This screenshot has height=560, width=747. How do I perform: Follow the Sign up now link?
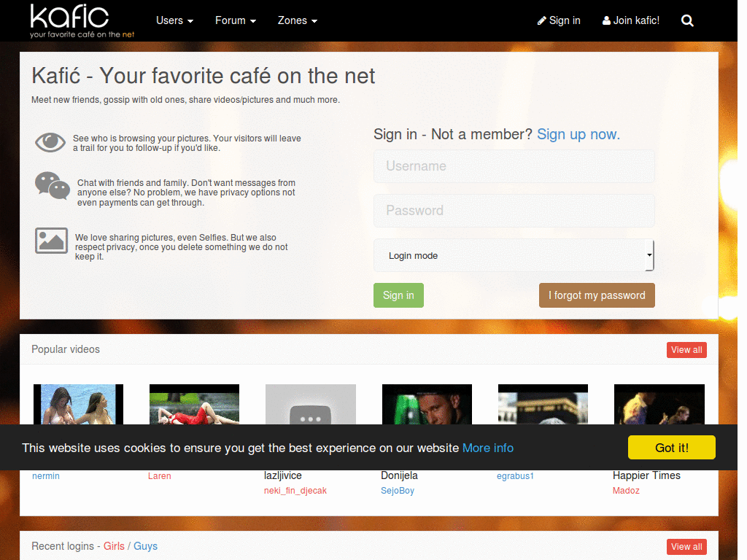coord(578,134)
